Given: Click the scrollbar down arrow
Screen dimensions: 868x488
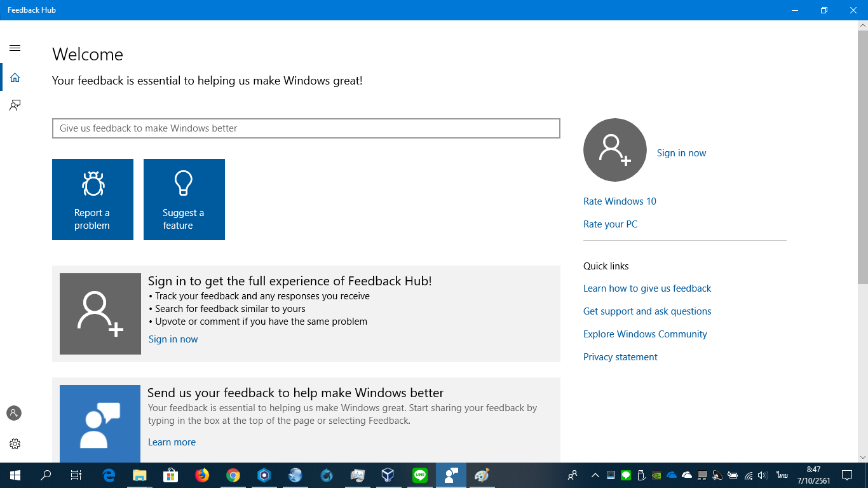Looking at the screenshot, I should [x=862, y=457].
